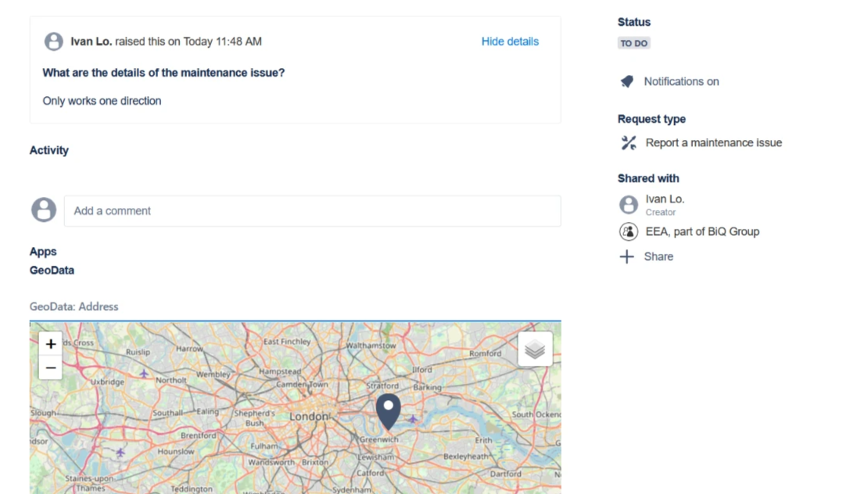
Task: Zoom out on the GeoData map
Action: pos(51,367)
